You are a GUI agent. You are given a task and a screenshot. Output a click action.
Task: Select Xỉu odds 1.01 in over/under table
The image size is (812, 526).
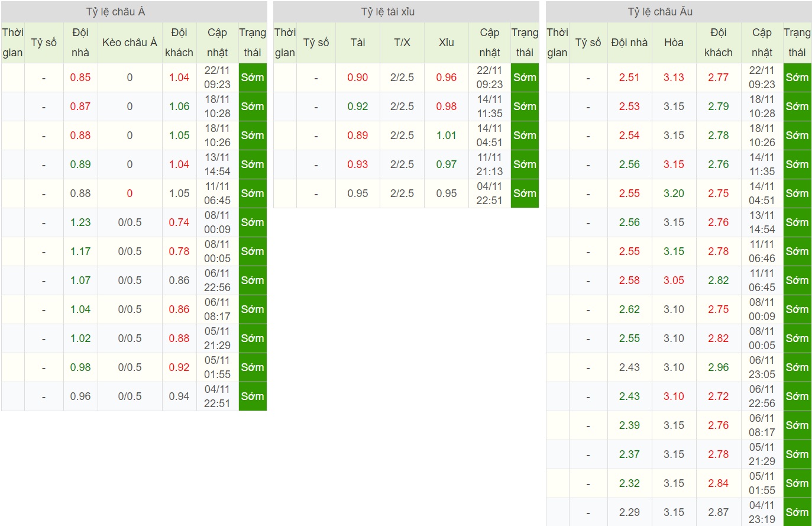447,135
